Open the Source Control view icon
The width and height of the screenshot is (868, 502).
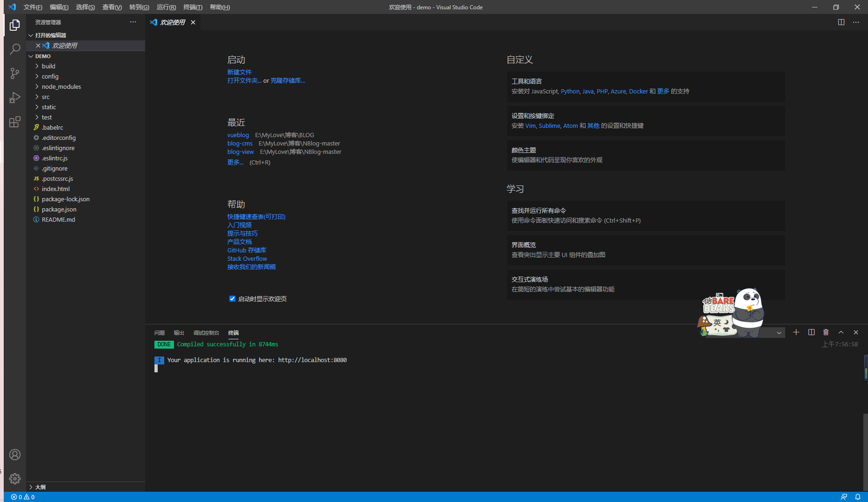coord(15,73)
